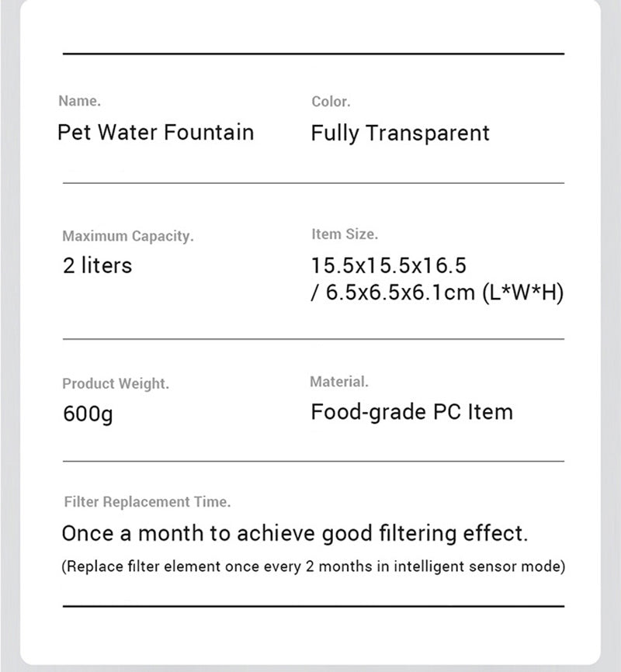Screen dimensions: 621x672
Task: Click the "Name." field label
Action: (x=79, y=101)
